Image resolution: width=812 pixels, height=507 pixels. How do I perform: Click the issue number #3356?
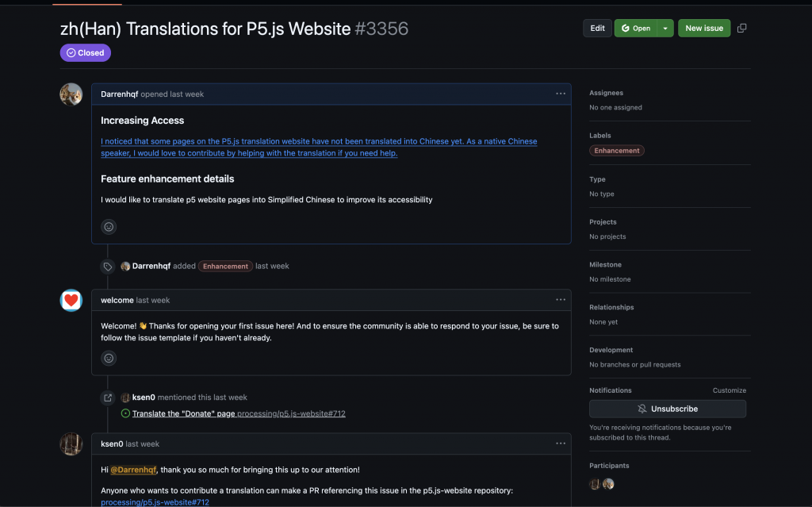[381, 29]
